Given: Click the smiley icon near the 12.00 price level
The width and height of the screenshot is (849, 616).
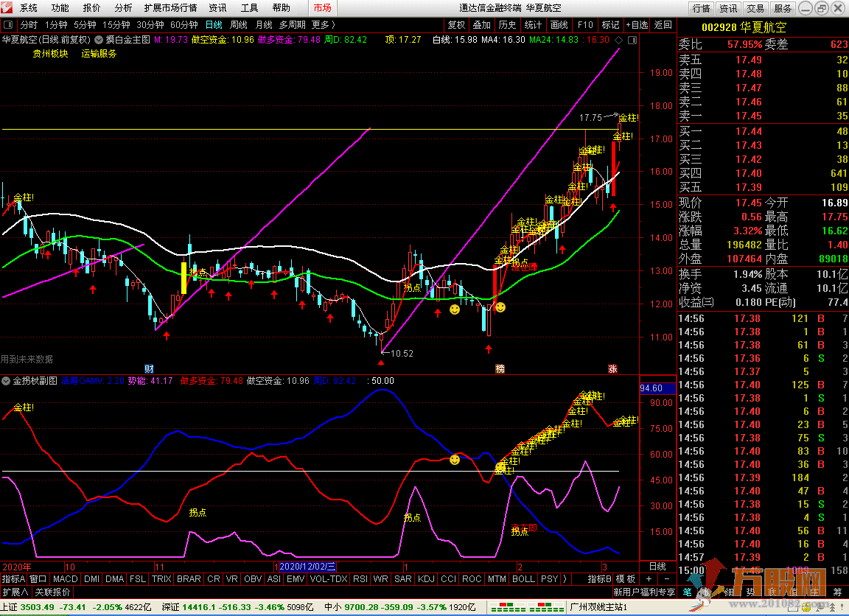Looking at the screenshot, I should pos(455,309).
